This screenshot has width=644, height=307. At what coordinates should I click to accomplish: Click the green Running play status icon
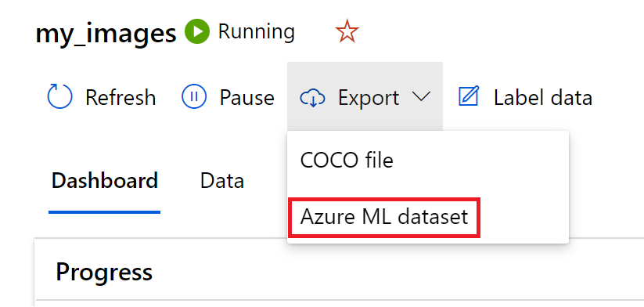pos(197,31)
